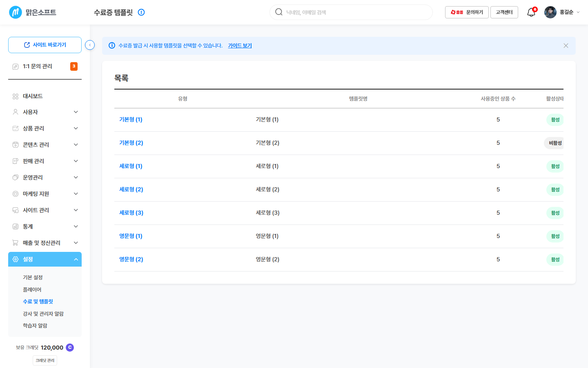Expand the 상품 관리 chevron
The height and width of the screenshot is (368, 588).
pos(76,128)
